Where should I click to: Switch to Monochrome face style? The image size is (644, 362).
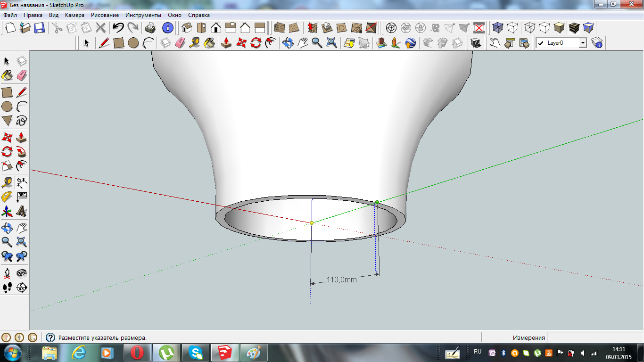[589, 28]
